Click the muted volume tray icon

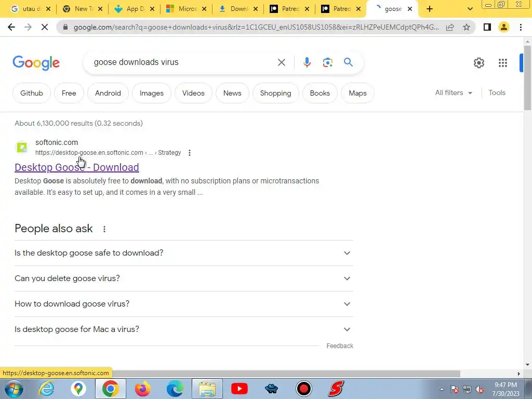(480, 390)
